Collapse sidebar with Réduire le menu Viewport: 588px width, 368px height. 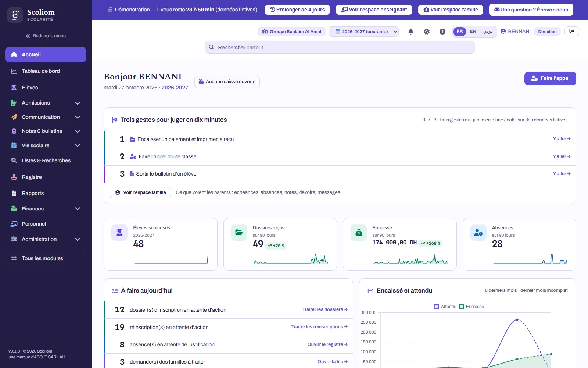(46, 36)
